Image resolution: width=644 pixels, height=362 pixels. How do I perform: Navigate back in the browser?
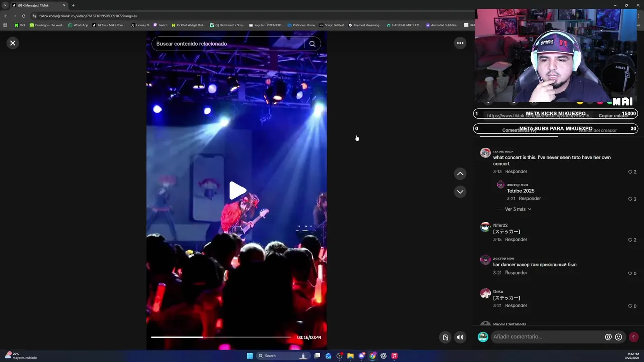tap(6, 16)
